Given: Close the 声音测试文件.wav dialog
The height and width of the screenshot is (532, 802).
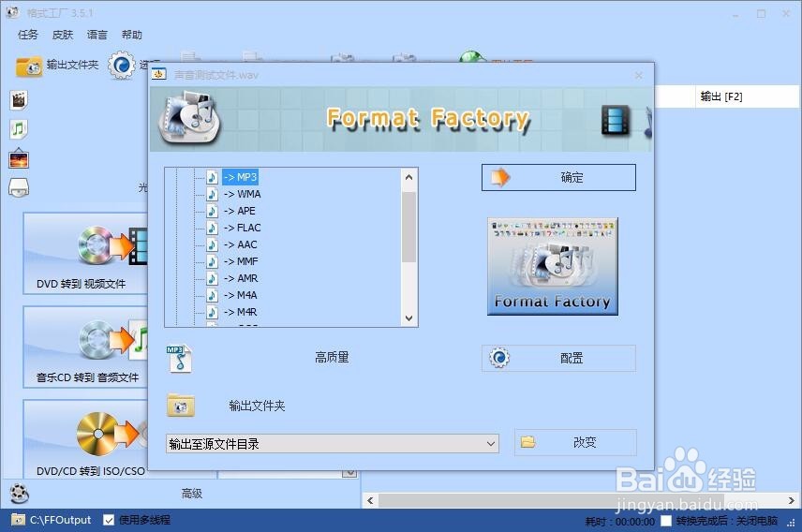Looking at the screenshot, I should [x=638, y=75].
